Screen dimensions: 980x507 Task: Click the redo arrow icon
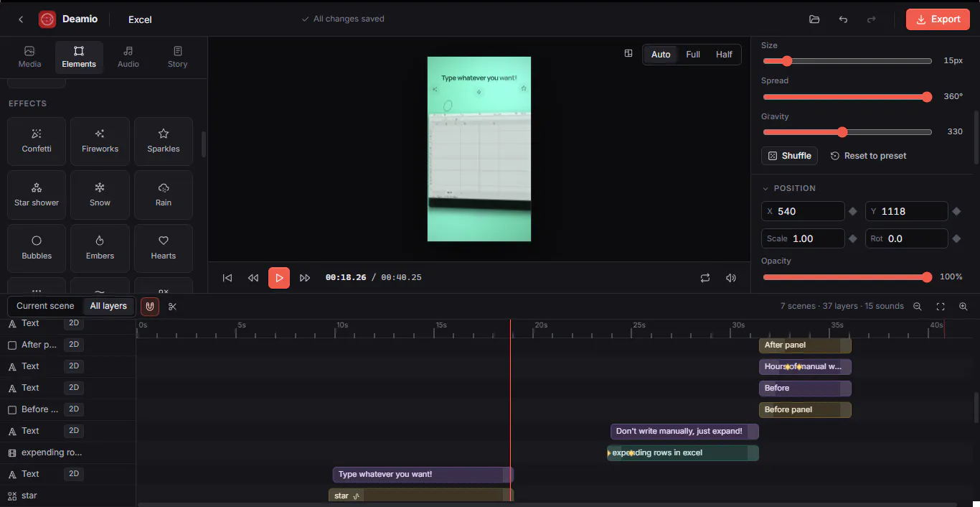click(x=872, y=19)
